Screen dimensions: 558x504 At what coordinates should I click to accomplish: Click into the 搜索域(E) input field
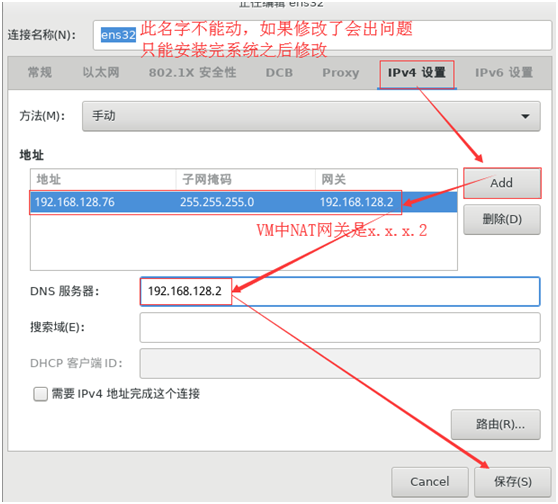[340, 327]
